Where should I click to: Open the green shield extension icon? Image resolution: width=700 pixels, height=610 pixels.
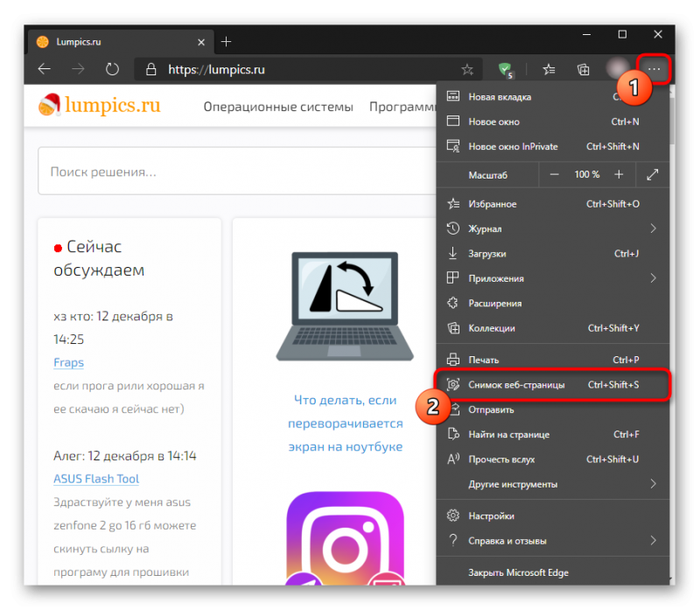click(506, 70)
